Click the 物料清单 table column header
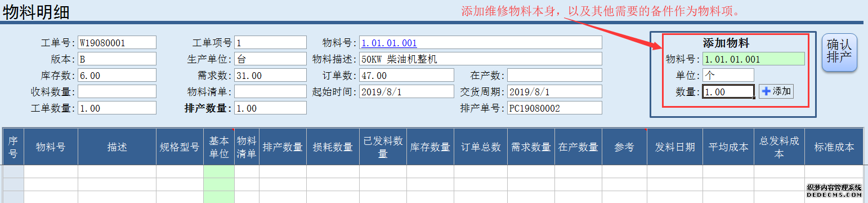This screenshot has width=868, height=203. [247, 147]
